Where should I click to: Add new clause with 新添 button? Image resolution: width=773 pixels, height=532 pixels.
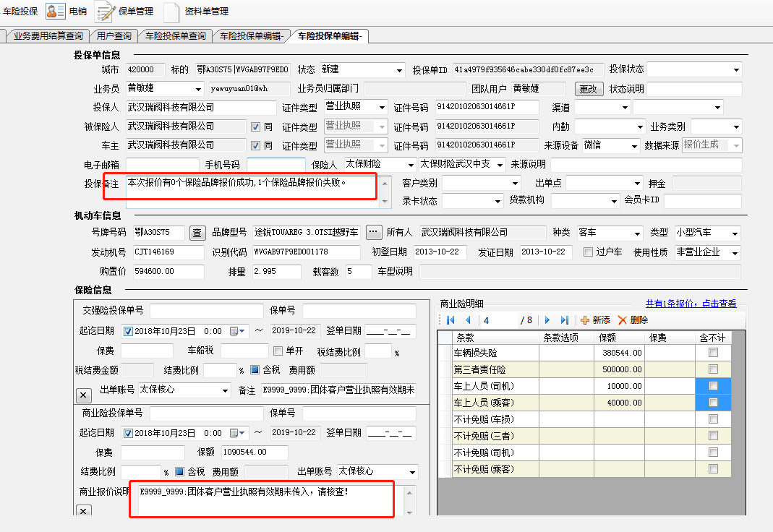pos(586,319)
